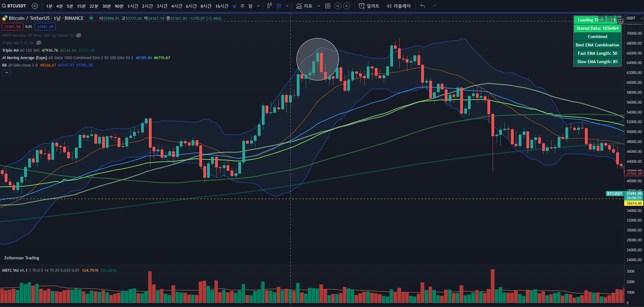Click the add symbol plus icon
This screenshot has width=644, height=307.
coord(35,6)
